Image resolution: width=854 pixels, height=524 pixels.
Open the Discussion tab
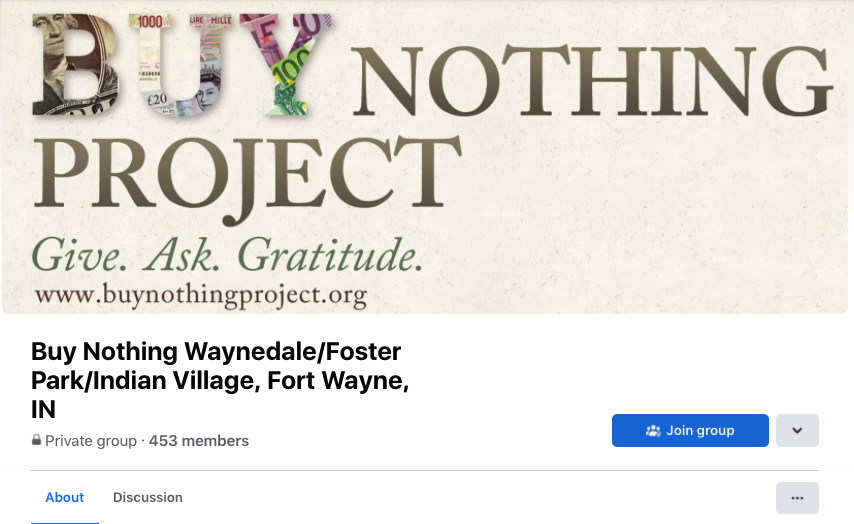point(148,497)
